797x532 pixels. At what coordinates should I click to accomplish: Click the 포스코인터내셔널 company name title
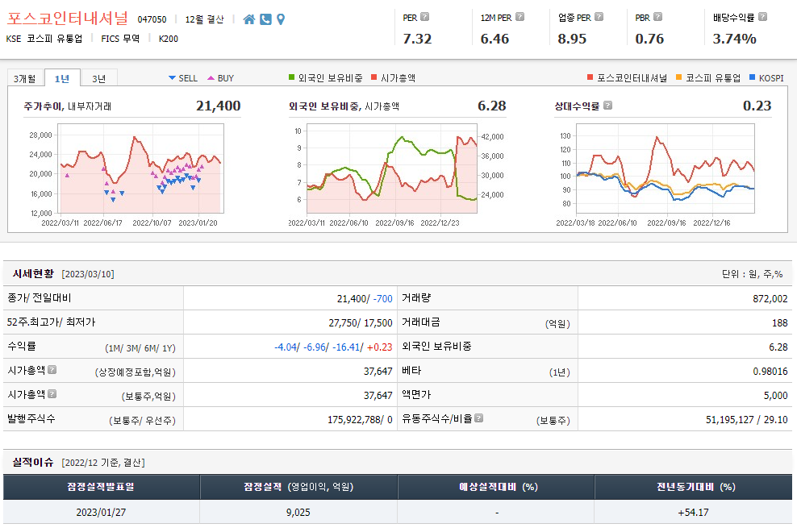67,19
